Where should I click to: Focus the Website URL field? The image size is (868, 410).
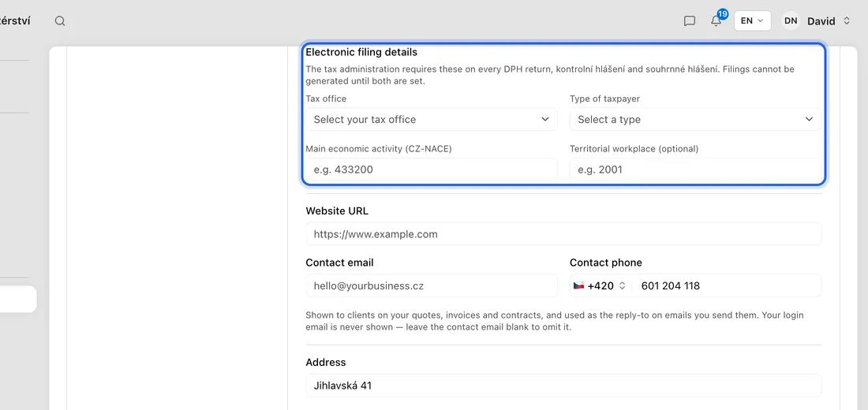coord(563,234)
